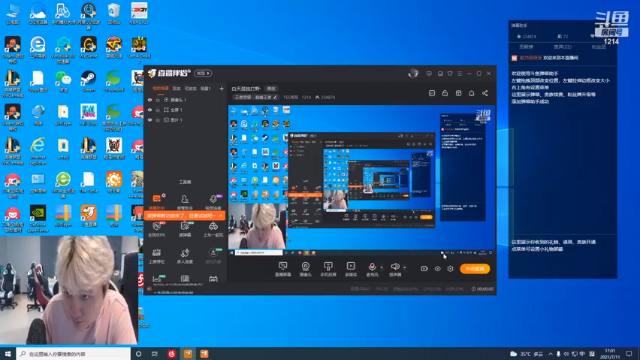Click the edit button beside room title

[271, 88]
